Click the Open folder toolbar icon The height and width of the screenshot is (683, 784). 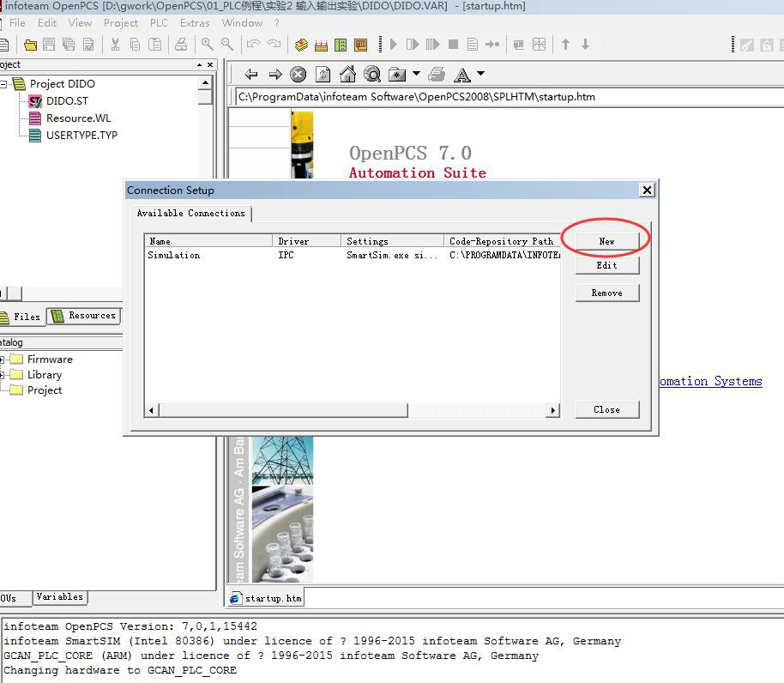click(x=31, y=45)
